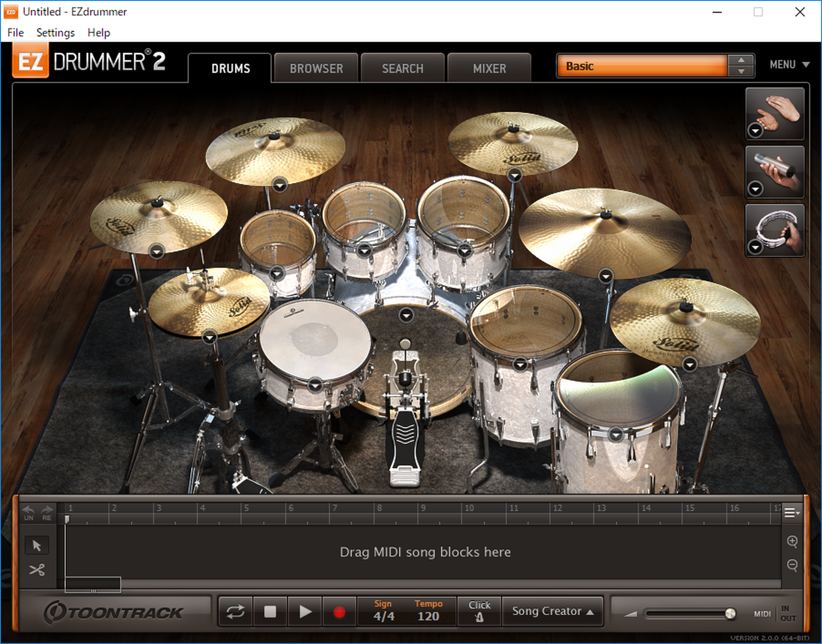Select the scissors cut tool
Screen dimensions: 822x644
pos(37,570)
